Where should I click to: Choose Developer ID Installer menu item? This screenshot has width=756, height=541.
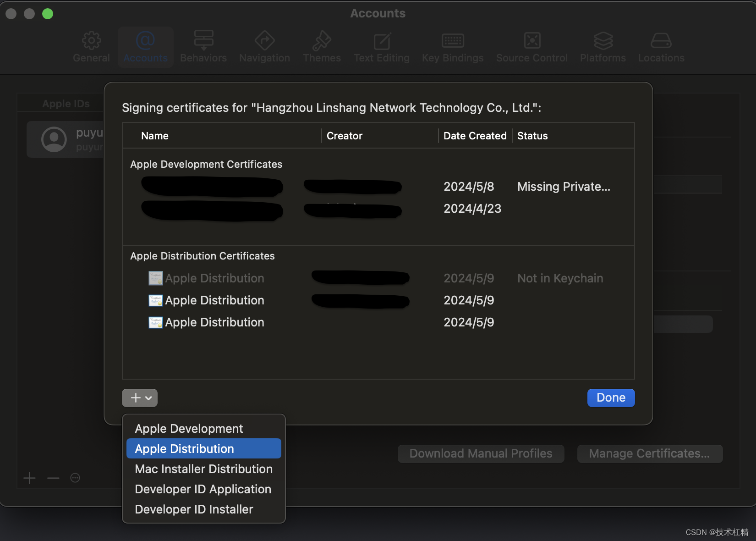[x=204, y=509]
